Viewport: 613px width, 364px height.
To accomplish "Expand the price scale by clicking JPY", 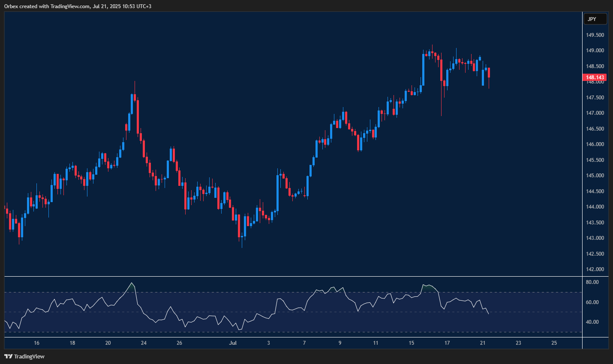I will coord(595,19).
